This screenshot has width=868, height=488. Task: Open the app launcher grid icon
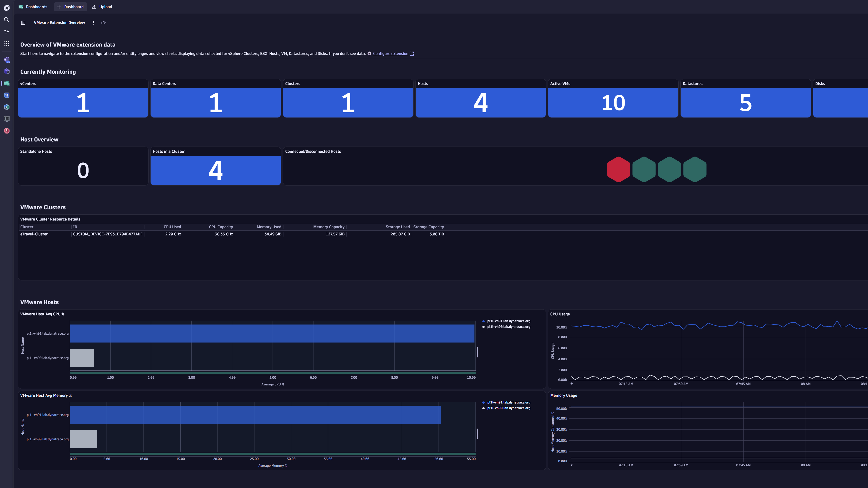click(6, 43)
